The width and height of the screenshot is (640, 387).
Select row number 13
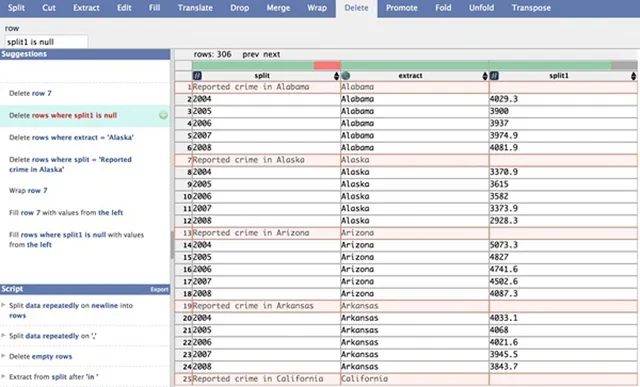tap(184, 233)
